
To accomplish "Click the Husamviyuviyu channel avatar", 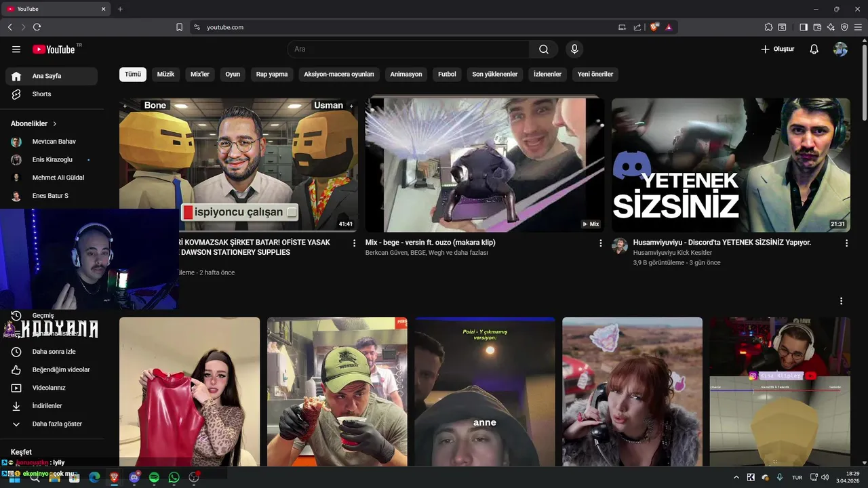I will pyautogui.click(x=620, y=245).
